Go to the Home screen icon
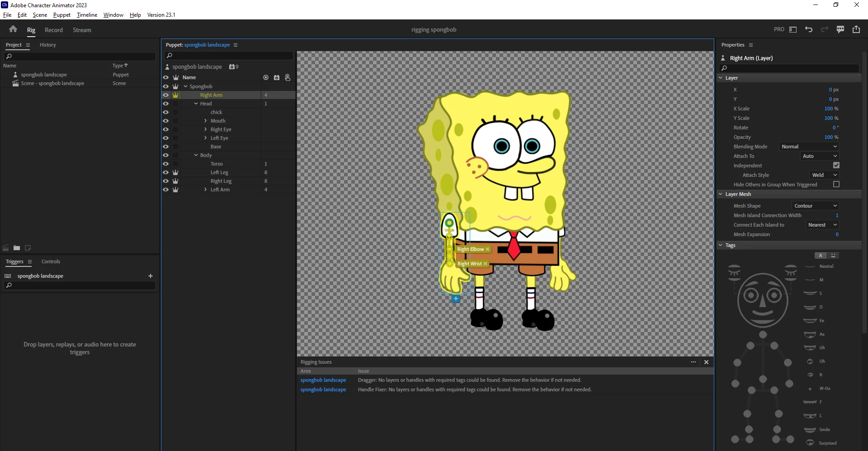This screenshot has width=868, height=451. (13, 29)
